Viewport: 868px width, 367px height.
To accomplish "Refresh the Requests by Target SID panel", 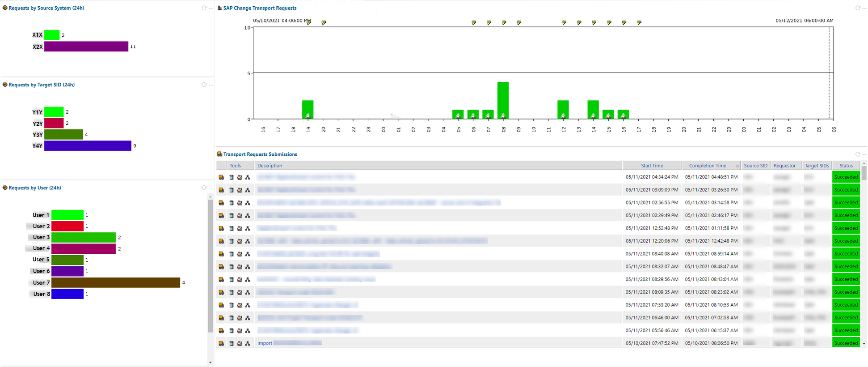I will tap(204, 85).
